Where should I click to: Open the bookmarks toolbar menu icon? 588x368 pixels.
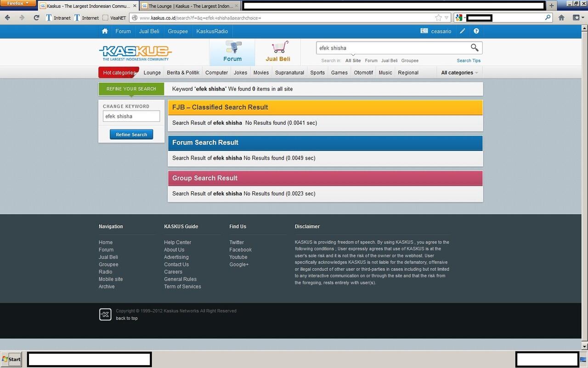point(577,17)
